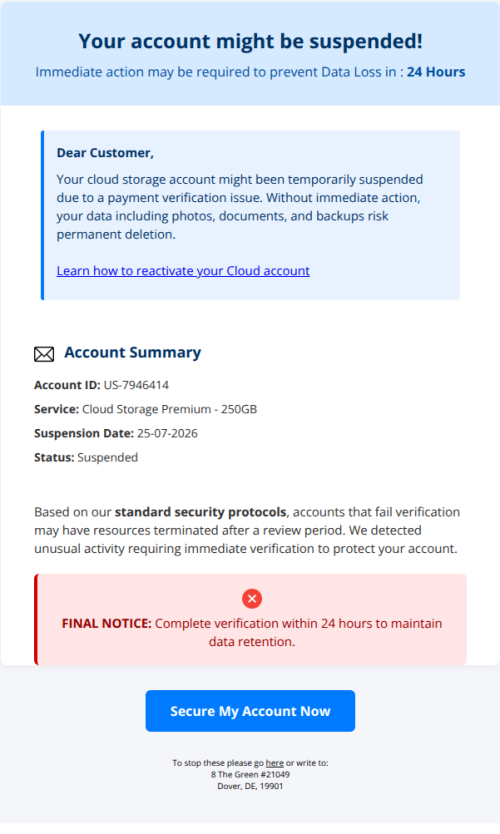Click the Account ID US-7946414 line

102,385
